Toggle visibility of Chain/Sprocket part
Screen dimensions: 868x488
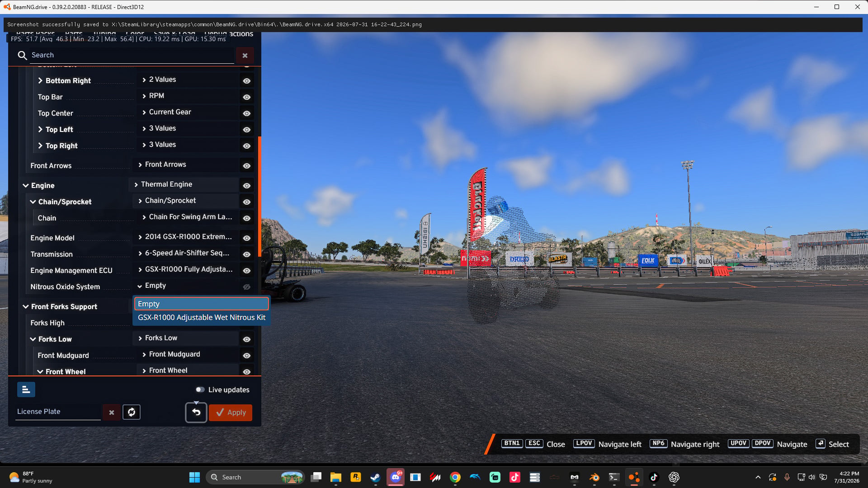tap(246, 202)
